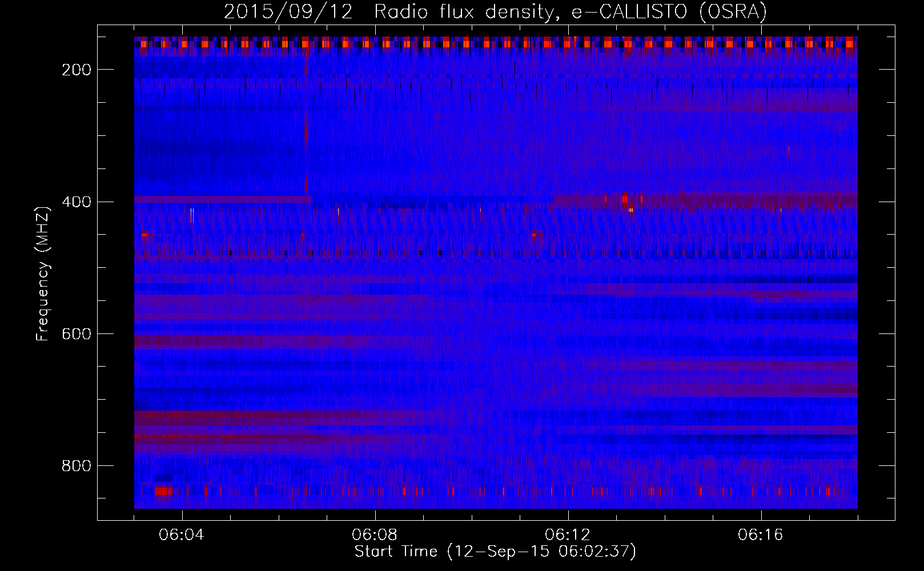Screen dimensions: 924x571
Task: Click the 400 frequency tick label
Action: click(x=77, y=202)
